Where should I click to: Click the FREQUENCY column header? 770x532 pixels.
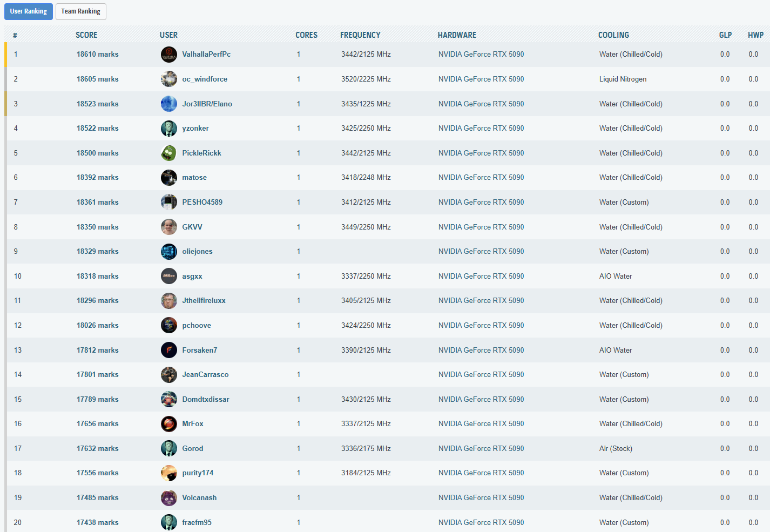point(360,35)
